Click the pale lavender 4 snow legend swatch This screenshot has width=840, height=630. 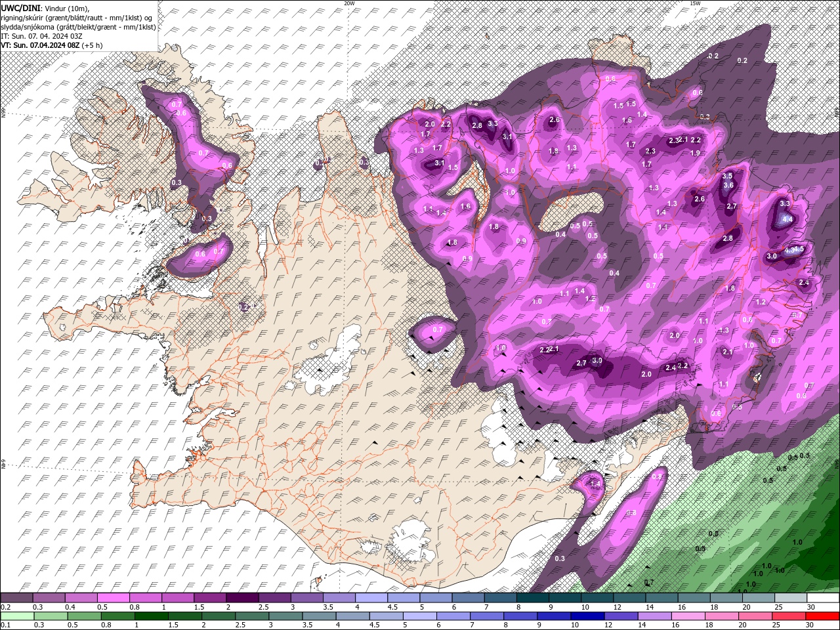coord(370,598)
